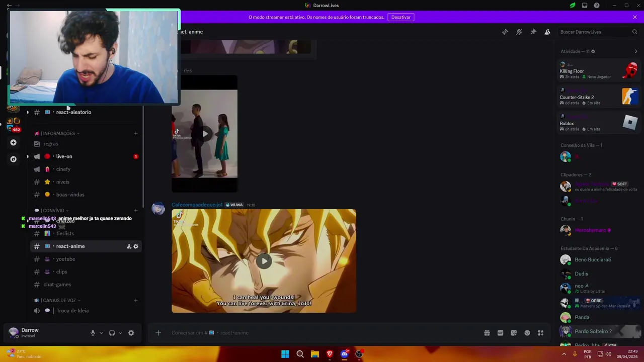Open member Pardo Solteiro ?
The width and height of the screenshot is (644, 362).
click(x=599, y=331)
